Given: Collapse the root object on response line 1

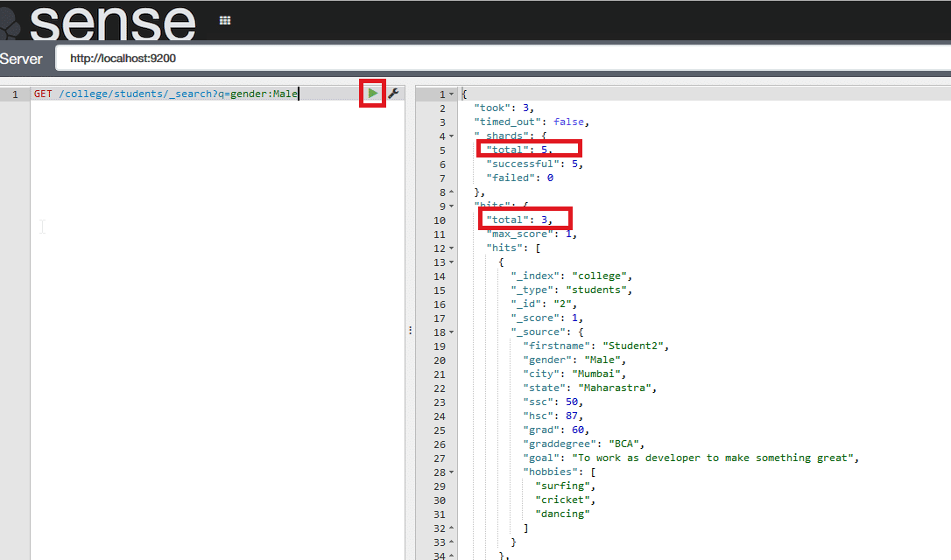Looking at the screenshot, I should [x=451, y=94].
